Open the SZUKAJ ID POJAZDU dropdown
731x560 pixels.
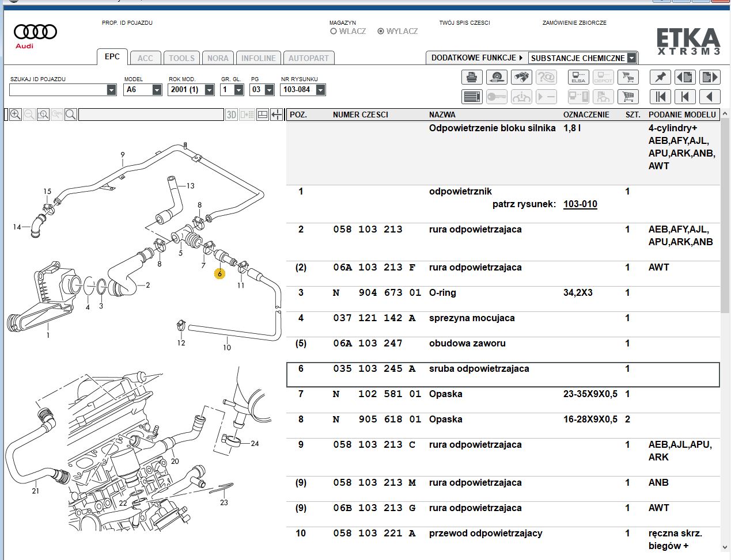click(112, 90)
